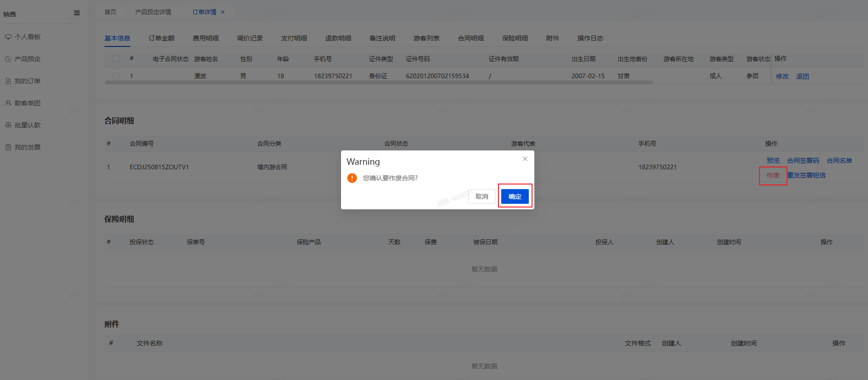868x380 pixels.
Task: Click the 个人看板 monitor icon
Action: point(8,37)
